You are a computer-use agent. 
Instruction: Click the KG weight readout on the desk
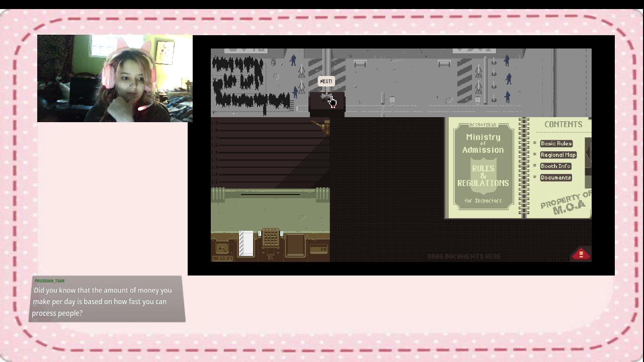(x=318, y=249)
